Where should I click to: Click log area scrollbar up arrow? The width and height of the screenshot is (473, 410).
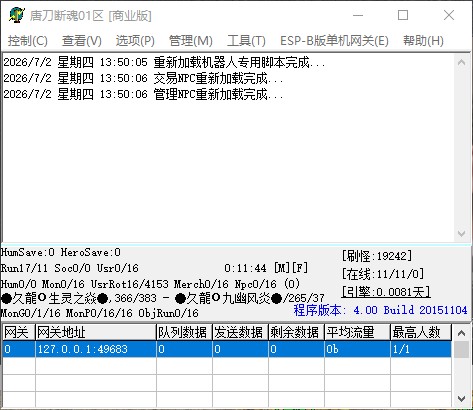[462, 62]
